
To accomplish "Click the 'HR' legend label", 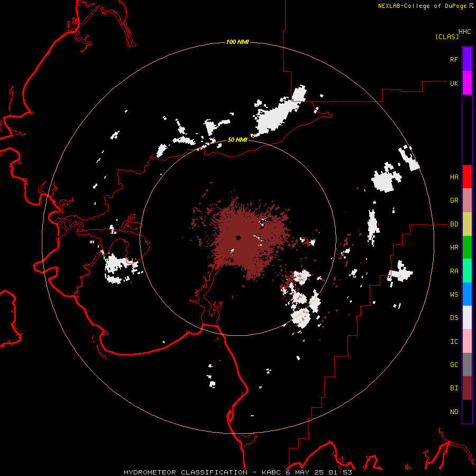I will (x=454, y=248).
